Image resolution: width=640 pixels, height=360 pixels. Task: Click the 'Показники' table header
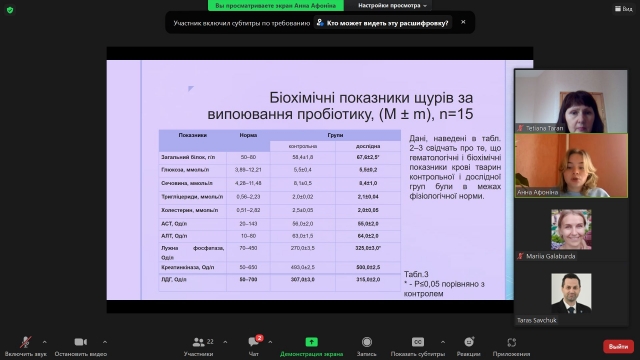point(193,135)
